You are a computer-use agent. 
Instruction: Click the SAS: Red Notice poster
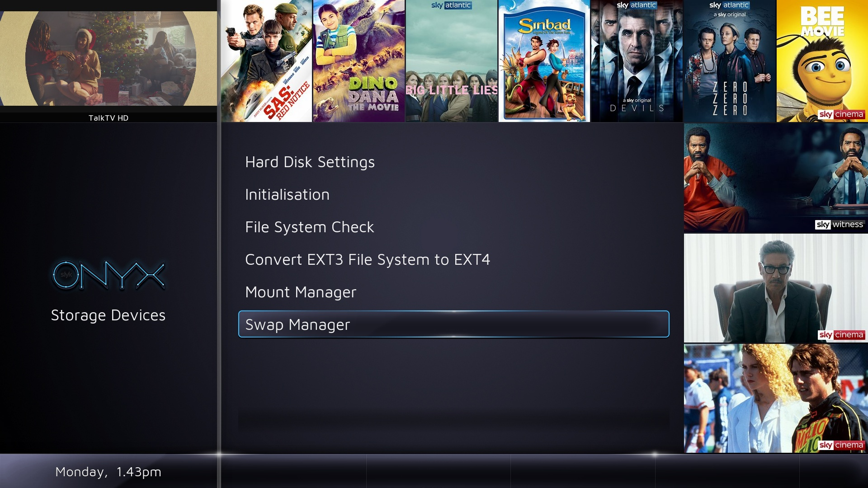(266, 61)
